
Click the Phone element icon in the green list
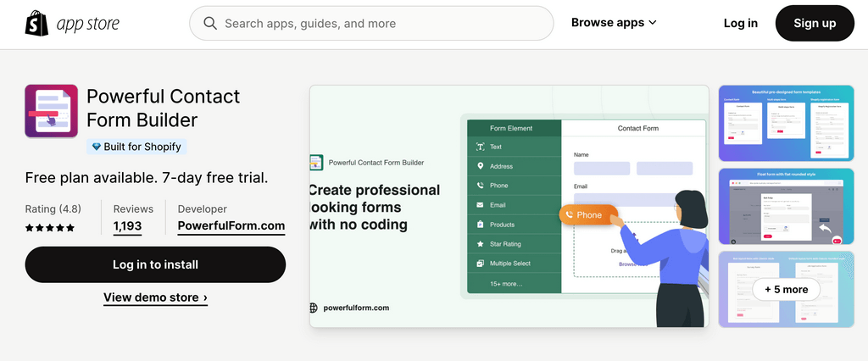[x=480, y=186]
